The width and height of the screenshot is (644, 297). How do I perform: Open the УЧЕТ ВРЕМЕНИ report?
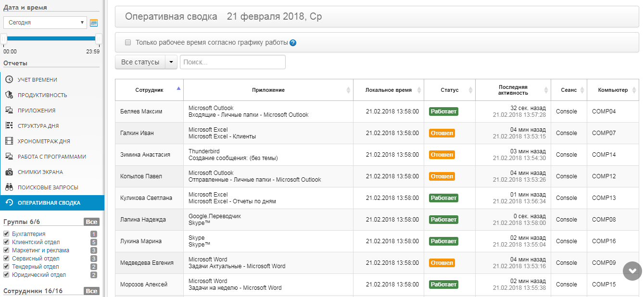(38, 80)
